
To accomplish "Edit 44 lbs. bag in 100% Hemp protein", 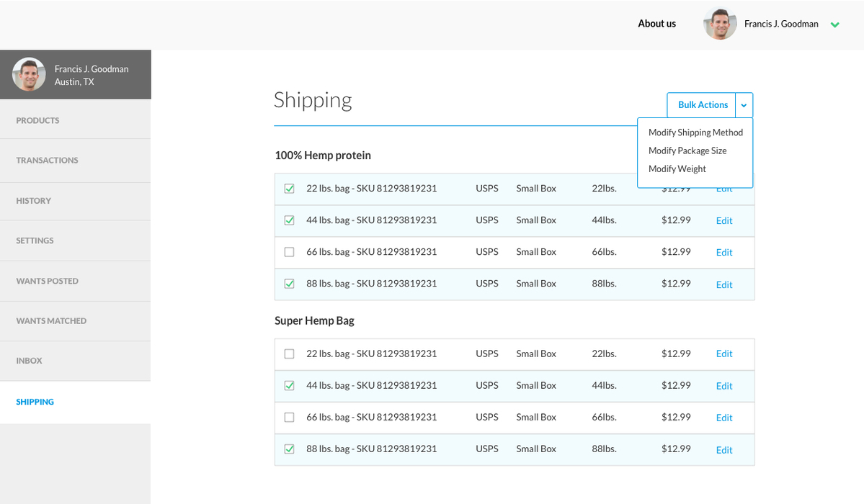I will [x=724, y=220].
